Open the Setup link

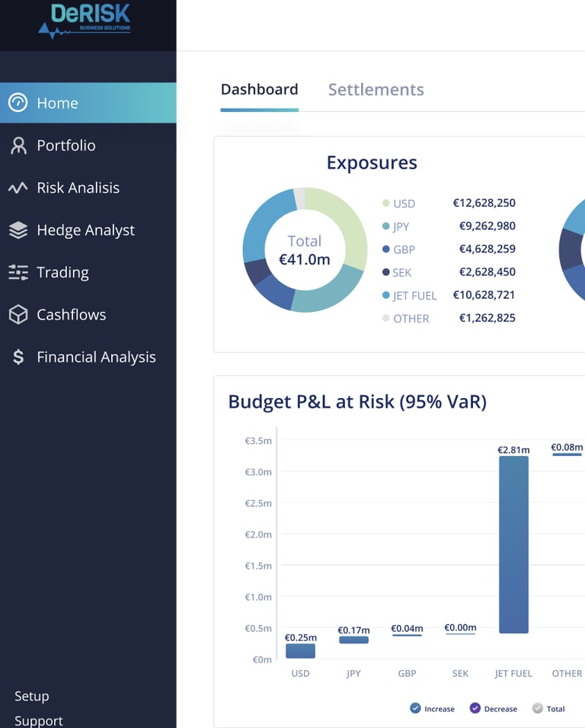pyautogui.click(x=31, y=696)
